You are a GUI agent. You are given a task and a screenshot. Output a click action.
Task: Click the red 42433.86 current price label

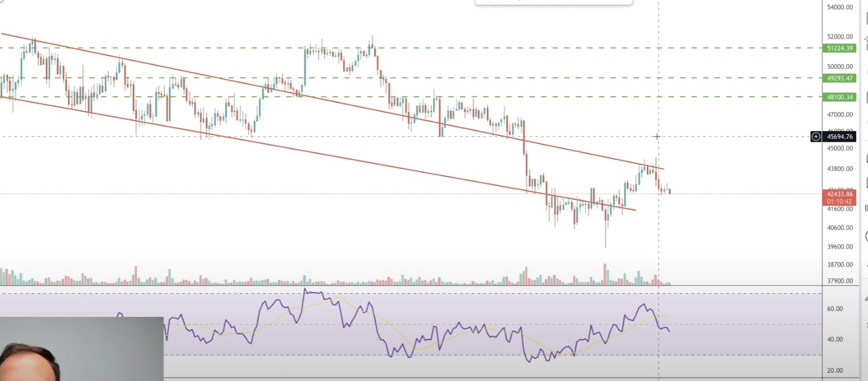click(x=840, y=194)
